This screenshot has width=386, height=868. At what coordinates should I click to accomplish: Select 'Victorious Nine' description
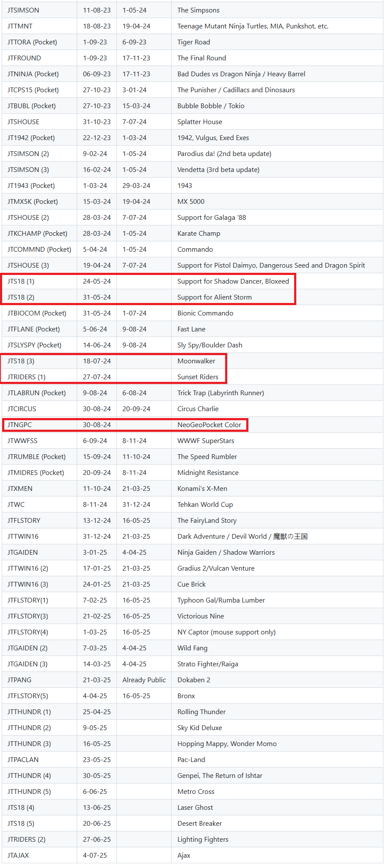tap(201, 616)
